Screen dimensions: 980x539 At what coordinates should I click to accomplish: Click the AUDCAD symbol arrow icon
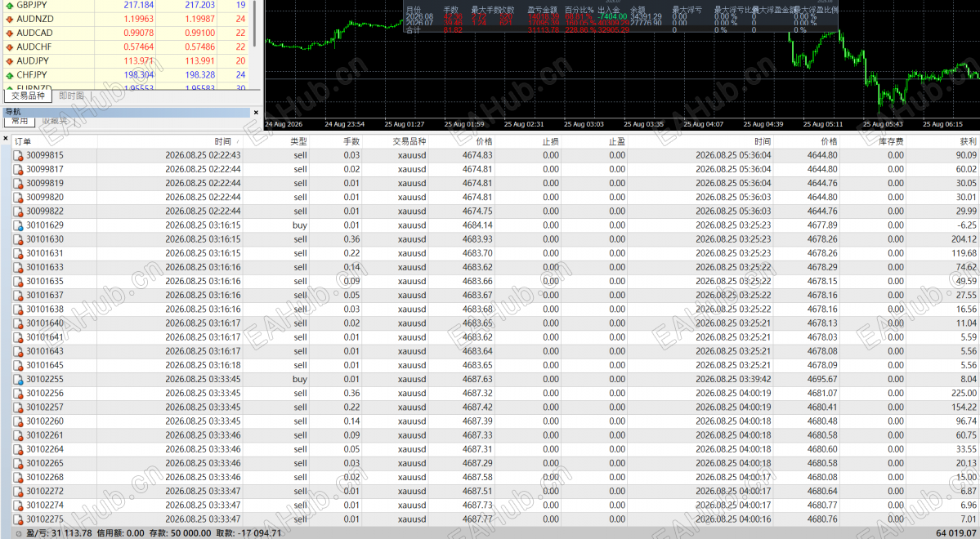(9, 33)
